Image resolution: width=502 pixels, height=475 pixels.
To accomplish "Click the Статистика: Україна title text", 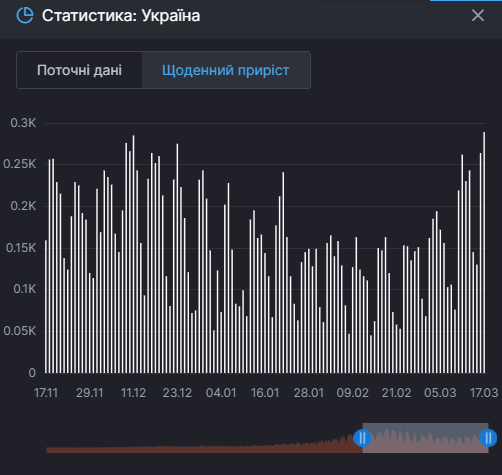I will click(121, 16).
